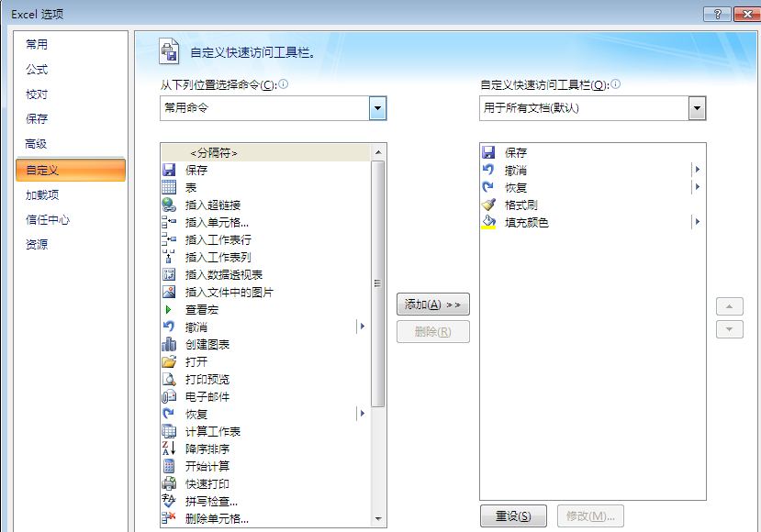761x532 pixels.
Task: Click the 恢复 redo icon in the left list
Action: 169,414
